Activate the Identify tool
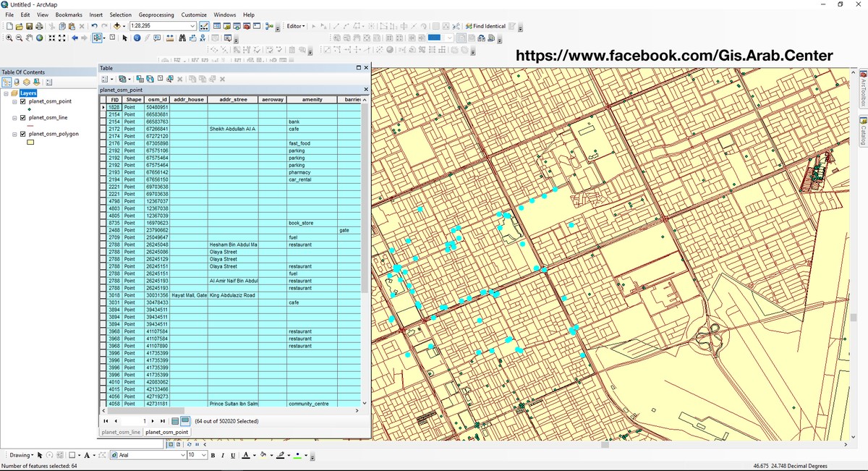 pos(137,38)
